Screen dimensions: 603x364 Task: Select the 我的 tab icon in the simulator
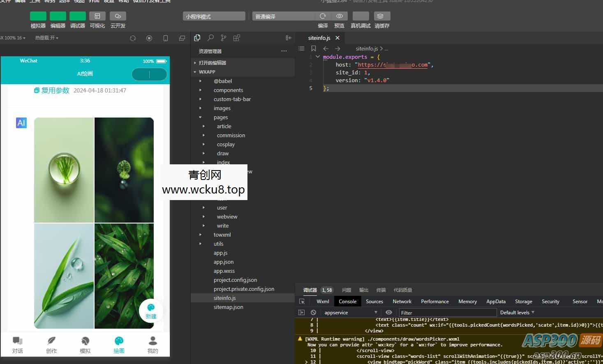[x=152, y=340]
